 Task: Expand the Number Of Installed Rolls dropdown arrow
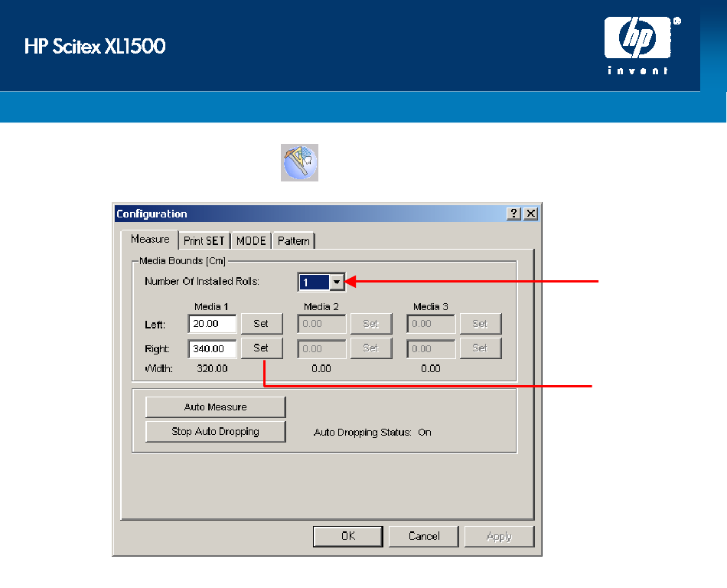click(x=337, y=282)
